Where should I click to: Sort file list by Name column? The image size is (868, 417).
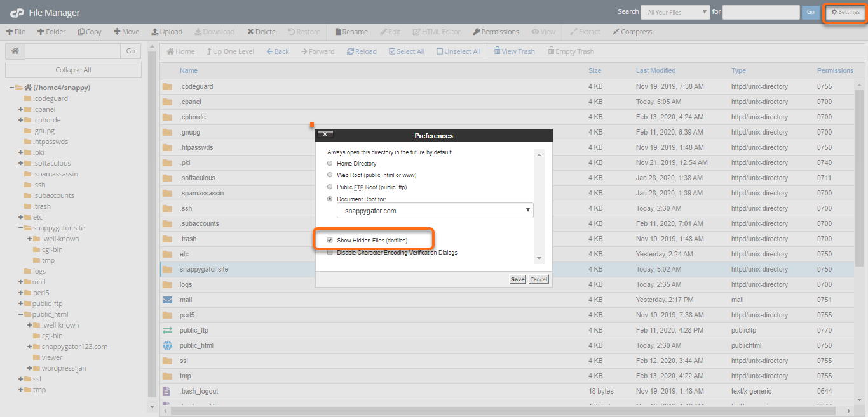[188, 70]
